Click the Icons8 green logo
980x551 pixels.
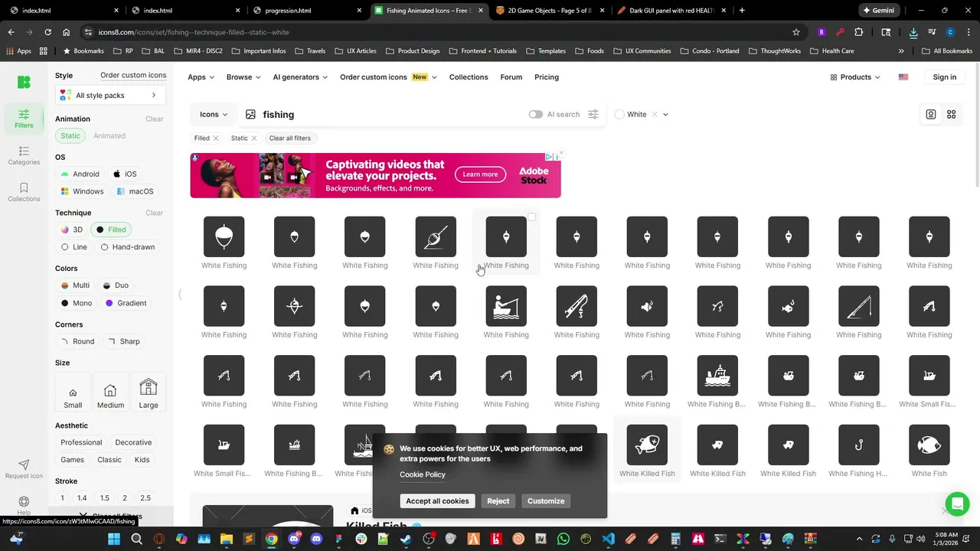(24, 82)
